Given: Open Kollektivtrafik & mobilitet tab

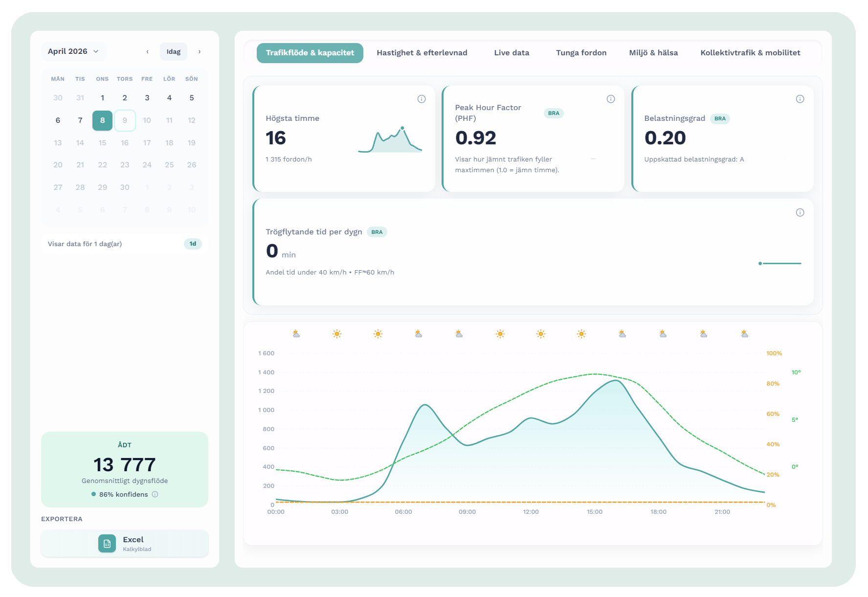Looking at the screenshot, I should 750,53.
